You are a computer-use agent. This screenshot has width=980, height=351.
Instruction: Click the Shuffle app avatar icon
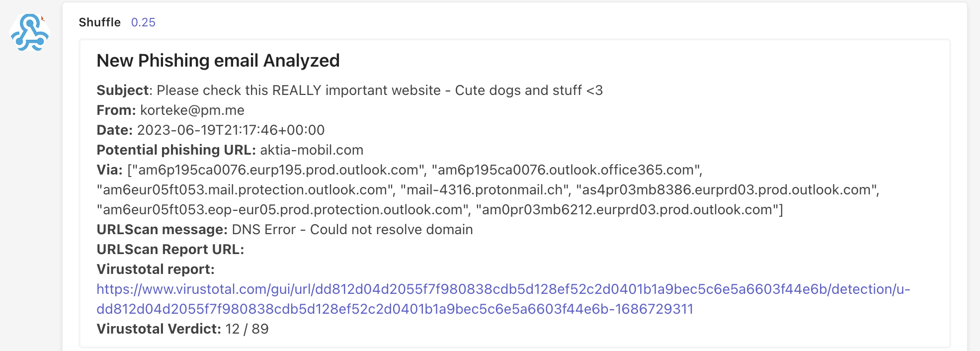coord(30,33)
